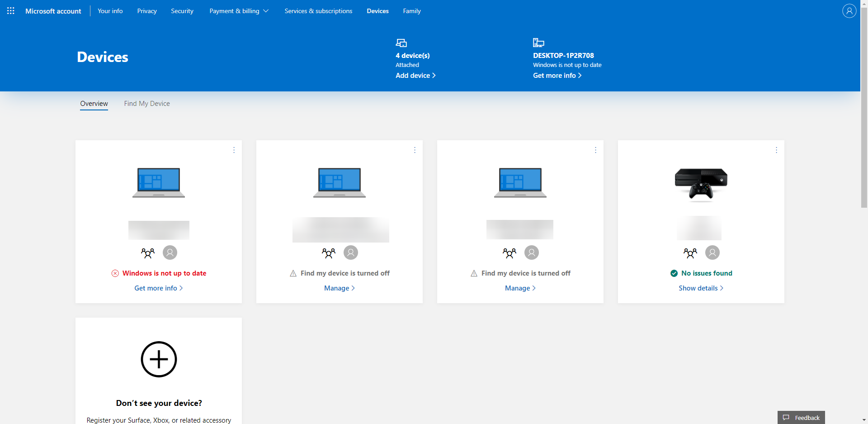This screenshot has width=868, height=424.
Task: Click Manage on the second device card
Action: [x=340, y=288]
